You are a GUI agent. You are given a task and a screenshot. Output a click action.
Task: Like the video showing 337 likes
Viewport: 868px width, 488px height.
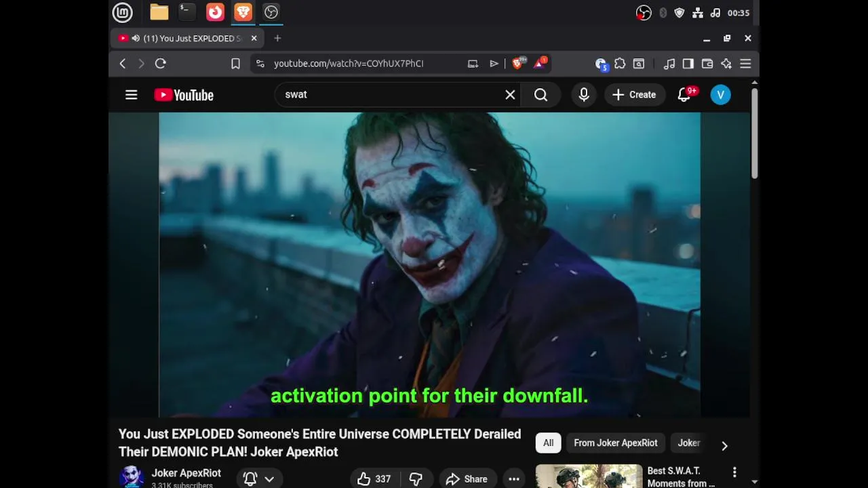click(x=374, y=479)
